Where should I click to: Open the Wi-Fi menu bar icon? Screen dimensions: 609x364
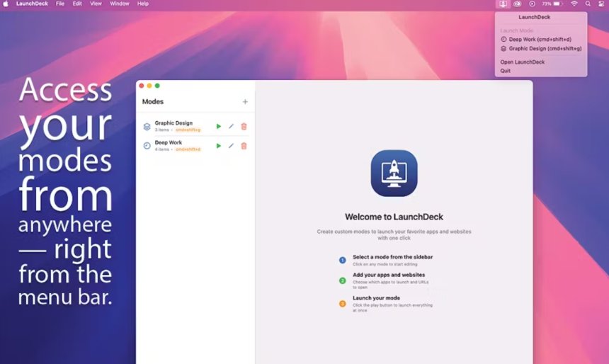tap(574, 4)
